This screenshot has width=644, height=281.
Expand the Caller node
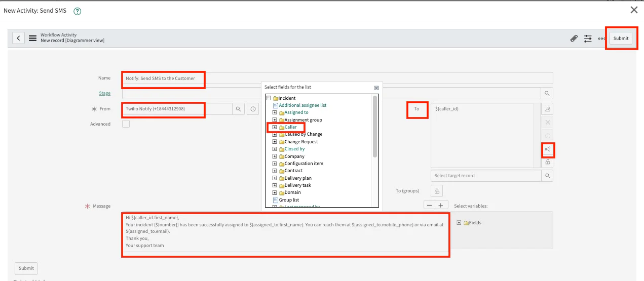click(x=275, y=127)
